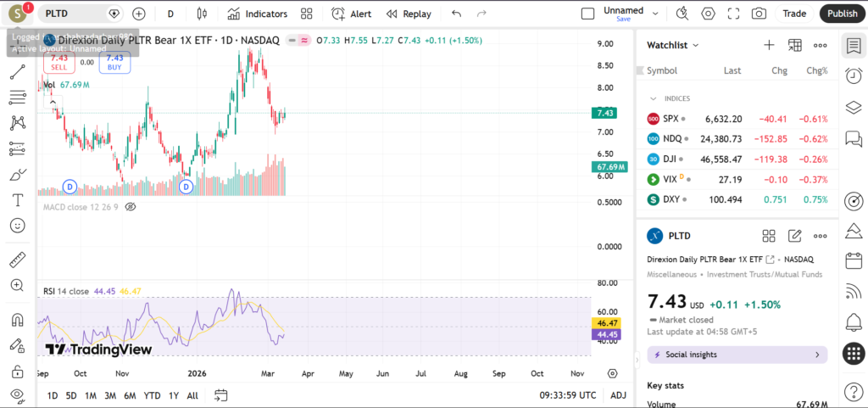Take a chart snapshot with camera icon

(x=759, y=14)
